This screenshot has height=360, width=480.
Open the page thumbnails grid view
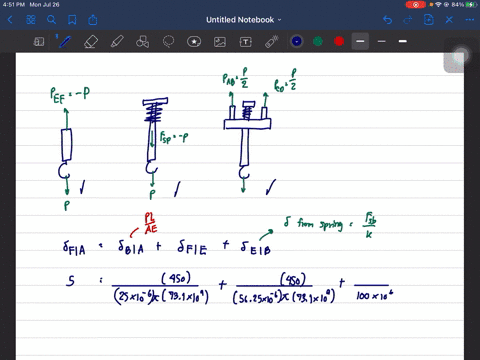point(31,20)
